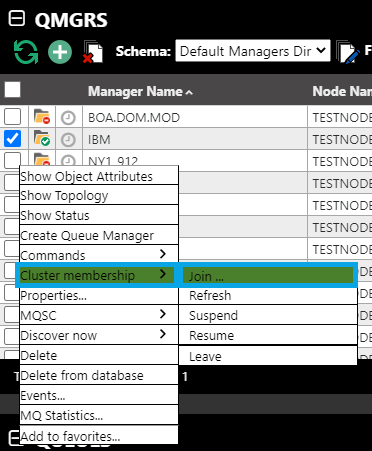Select Suspend in Cluster membership submenu
This screenshot has width=372, height=451.
[268, 315]
